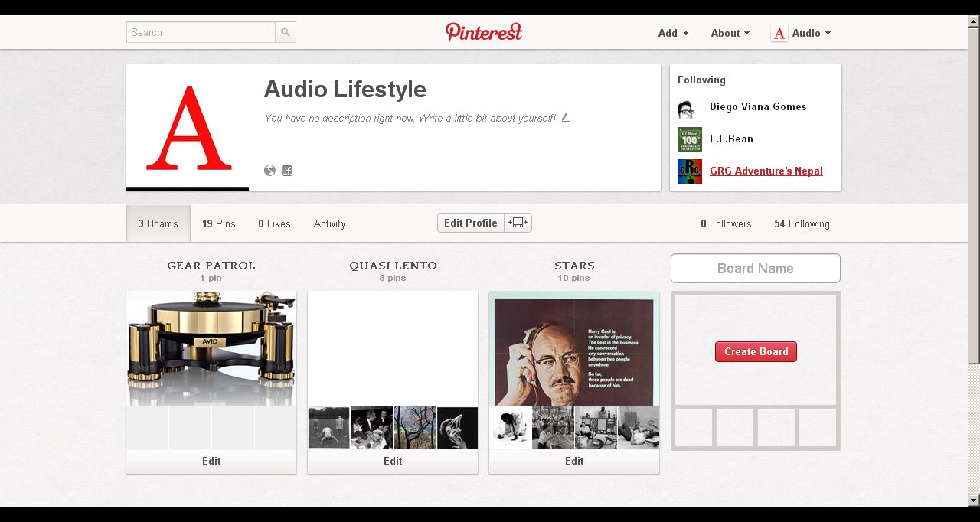Click the search magnifier icon
This screenshot has height=522, width=980.
[286, 32]
